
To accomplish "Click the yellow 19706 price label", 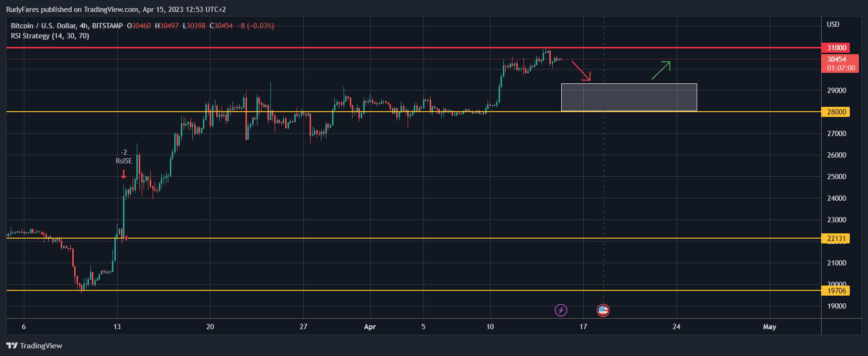I will click(836, 291).
